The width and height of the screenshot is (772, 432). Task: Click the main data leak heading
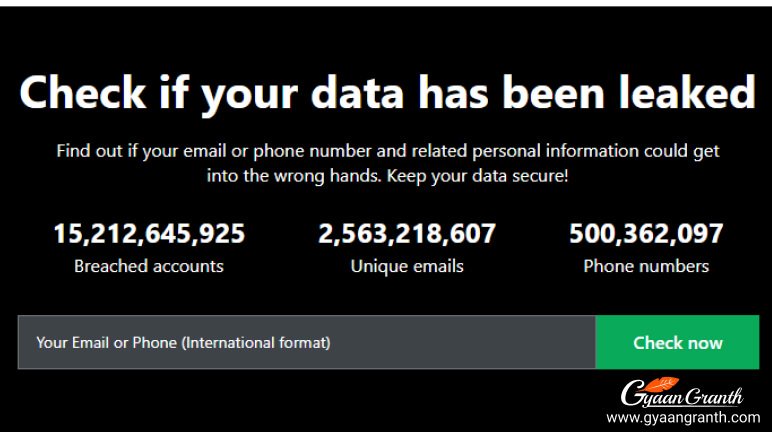point(386,93)
